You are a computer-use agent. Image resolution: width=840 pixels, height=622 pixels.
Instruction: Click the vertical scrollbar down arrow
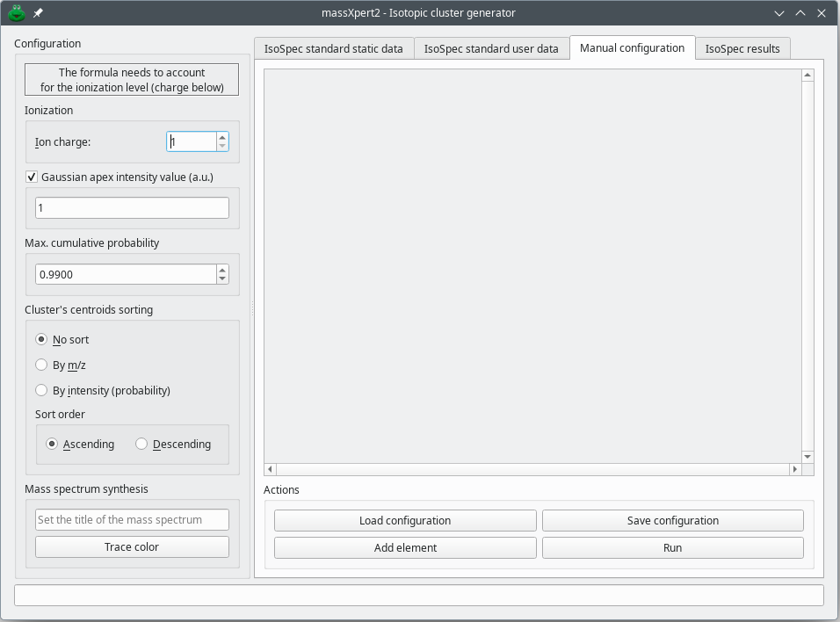(x=807, y=456)
